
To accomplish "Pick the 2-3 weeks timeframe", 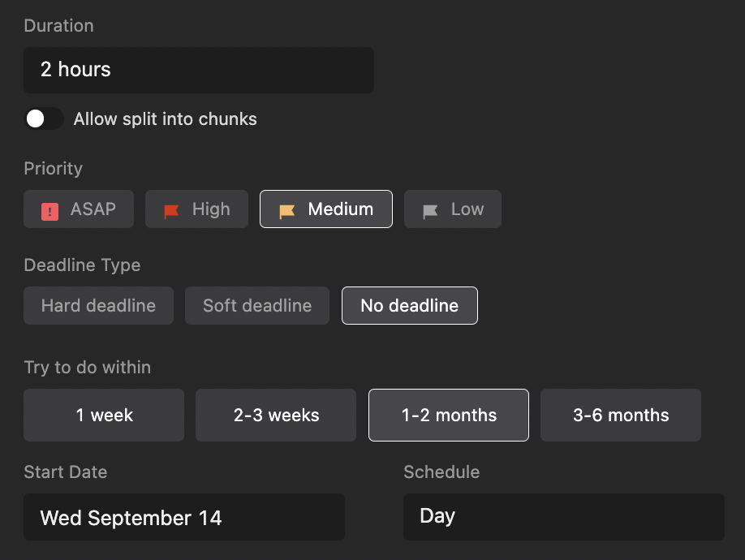I will 276,416.
